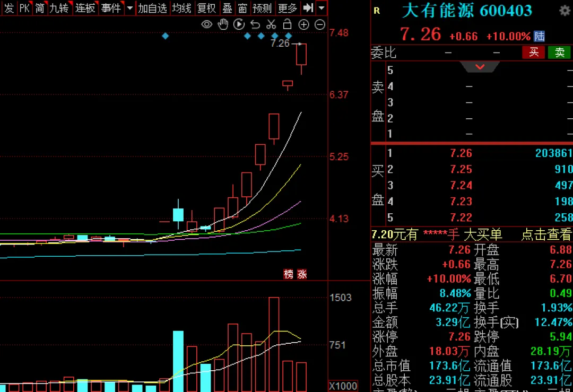Click the undo arrow icon

pos(255,24)
